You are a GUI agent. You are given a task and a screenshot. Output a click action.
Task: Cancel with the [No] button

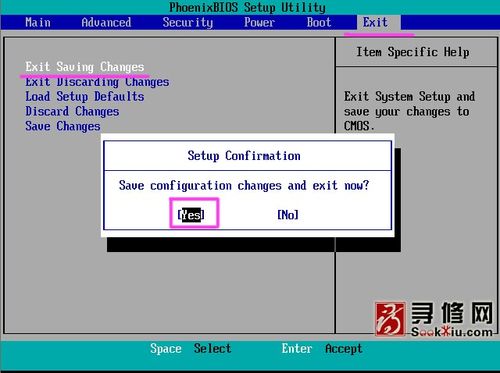click(288, 214)
